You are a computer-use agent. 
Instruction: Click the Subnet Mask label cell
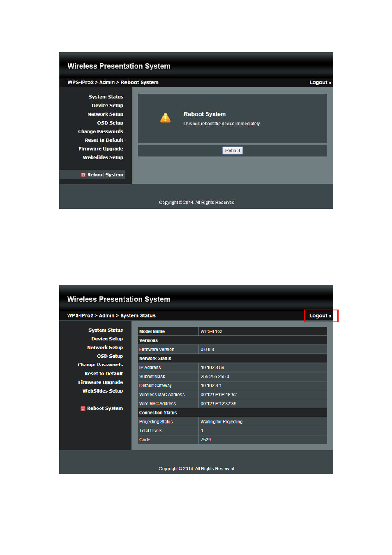point(168,377)
